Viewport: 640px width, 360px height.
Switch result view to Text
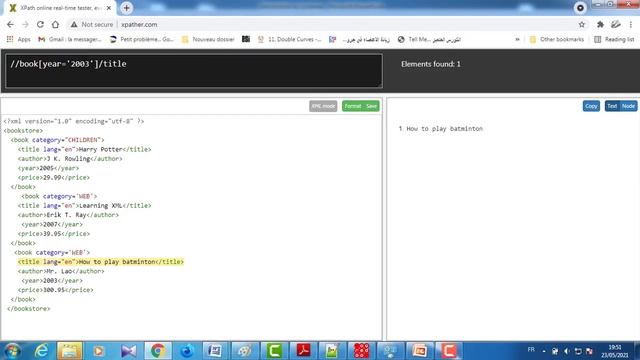(612, 106)
